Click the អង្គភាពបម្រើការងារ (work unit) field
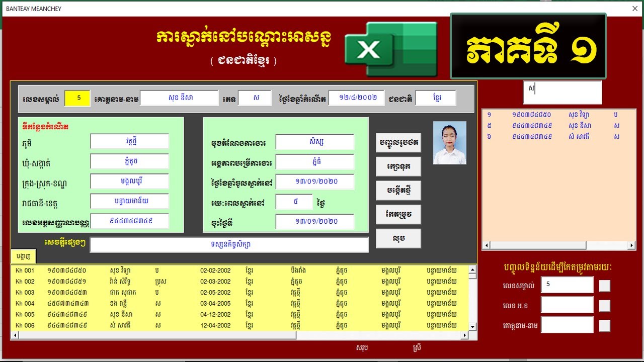 pos(315,162)
